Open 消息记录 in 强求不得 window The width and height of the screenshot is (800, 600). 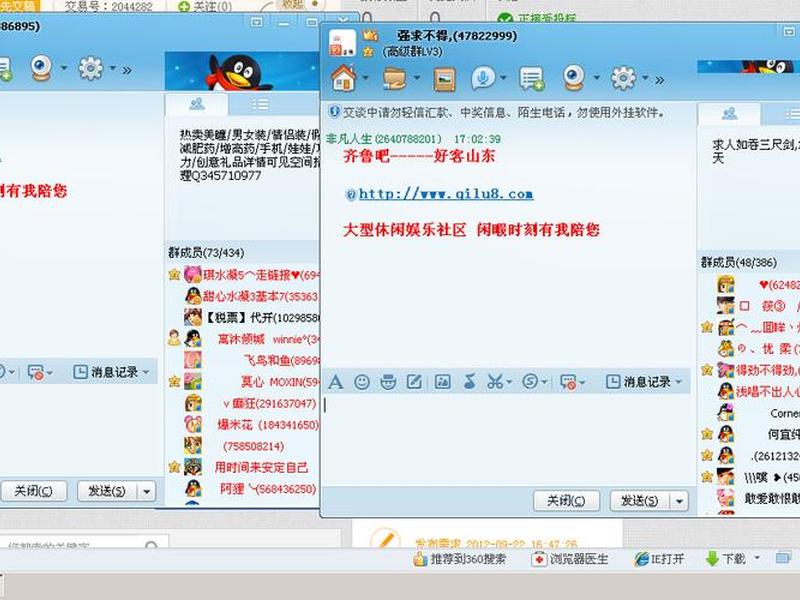click(644, 382)
